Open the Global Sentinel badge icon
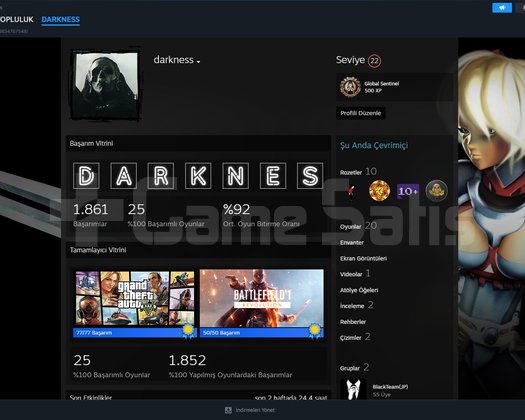525x420 pixels. point(350,87)
